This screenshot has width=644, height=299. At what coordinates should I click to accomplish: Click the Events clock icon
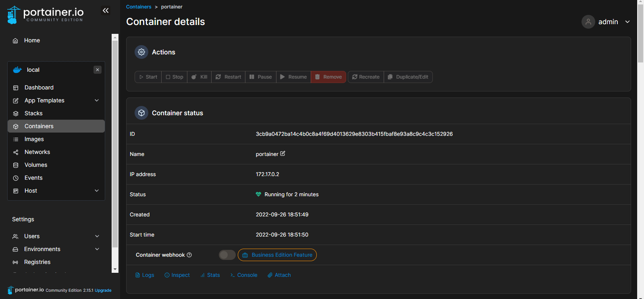pos(16,178)
